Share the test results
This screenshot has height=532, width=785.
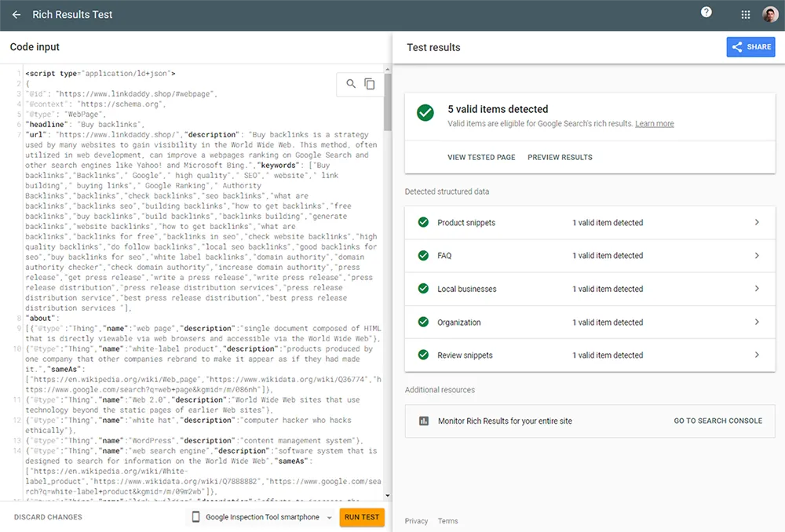coord(750,47)
